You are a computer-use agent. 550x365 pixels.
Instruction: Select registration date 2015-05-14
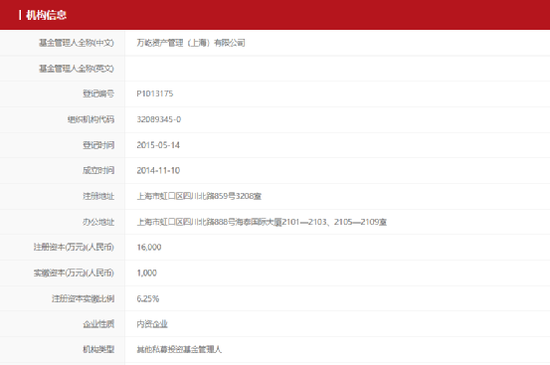[158, 145]
